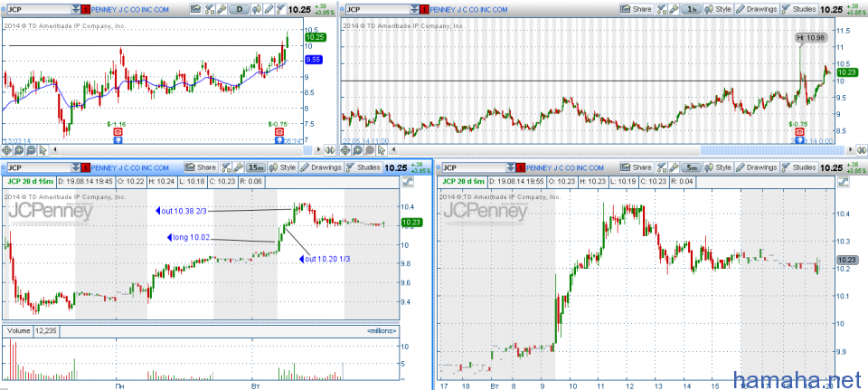
Task: Open Style menu in 5m chart
Action: (718, 167)
